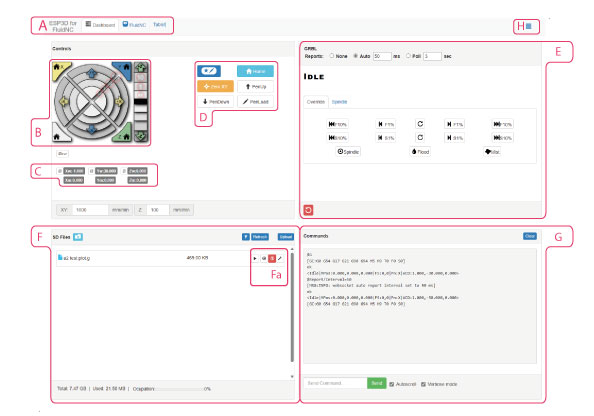Create a new SD folder via its icon
This screenshot has width=594, height=416.
[x=78, y=237]
